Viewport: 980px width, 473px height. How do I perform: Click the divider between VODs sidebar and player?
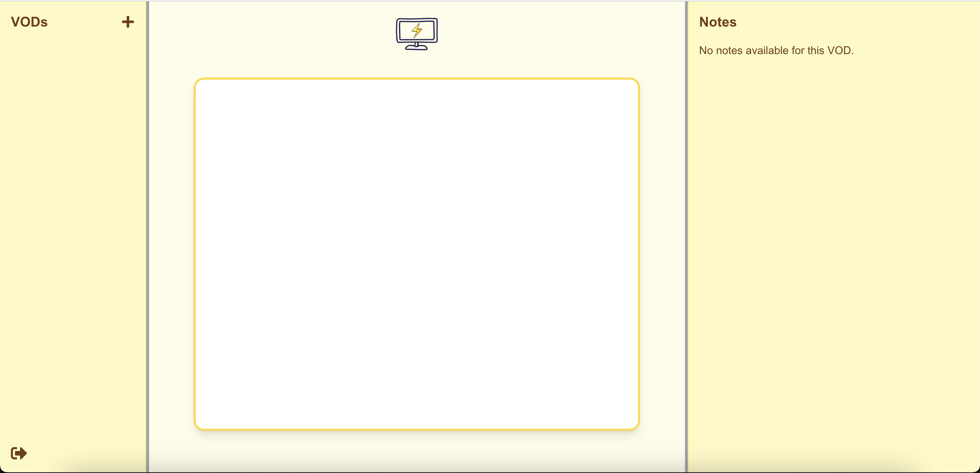pyautogui.click(x=147, y=236)
